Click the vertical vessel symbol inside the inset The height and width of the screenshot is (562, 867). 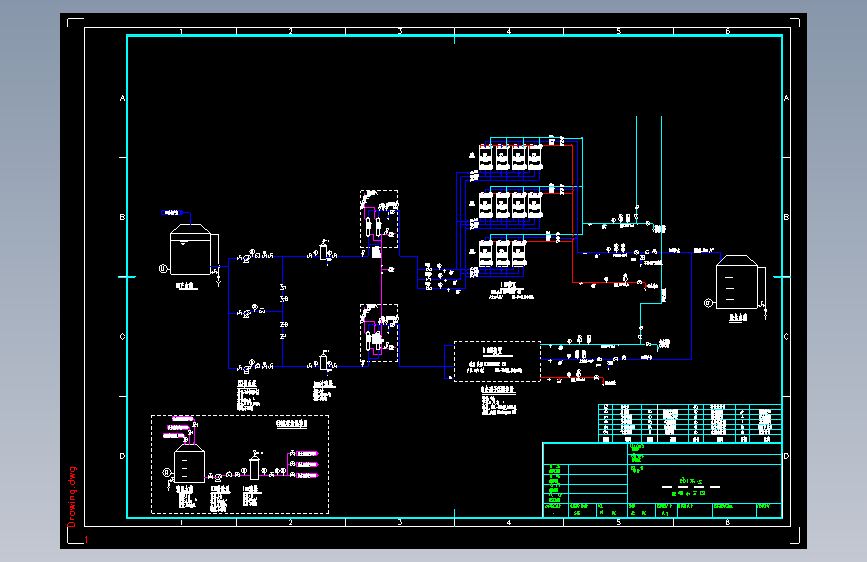tap(254, 466)
